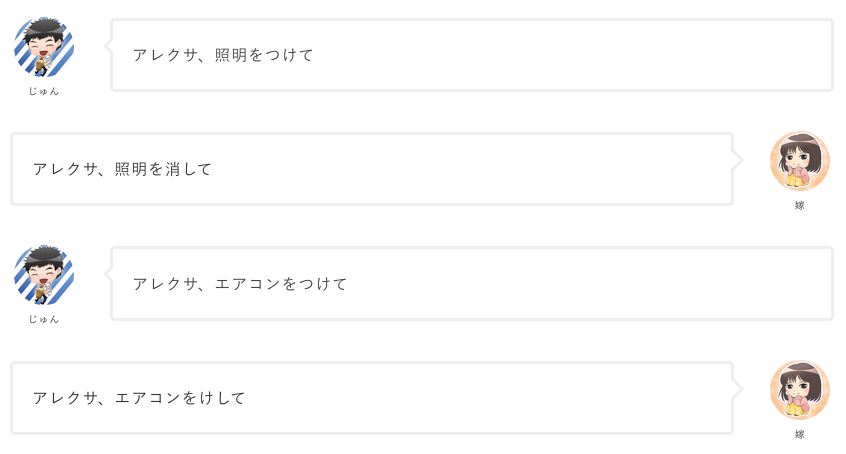Click the text 「アレクサ、照明を消して」
Viewport: 846px width, 454px height.
click(122, 169)
